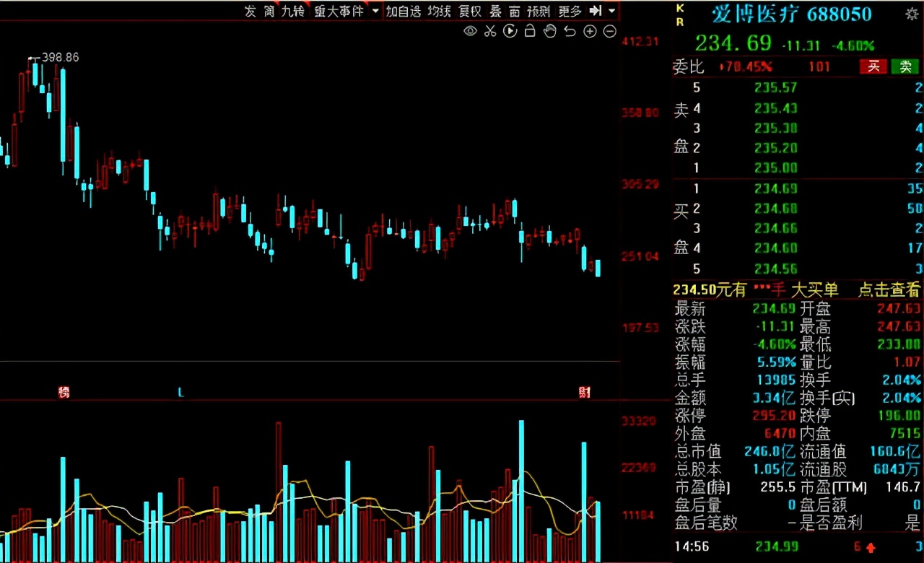This screenshot has width=924, height=563.
Task: Select the 卖盘 level 2 price 235.20
Action: pyautogui.click(x=777, y=148)
